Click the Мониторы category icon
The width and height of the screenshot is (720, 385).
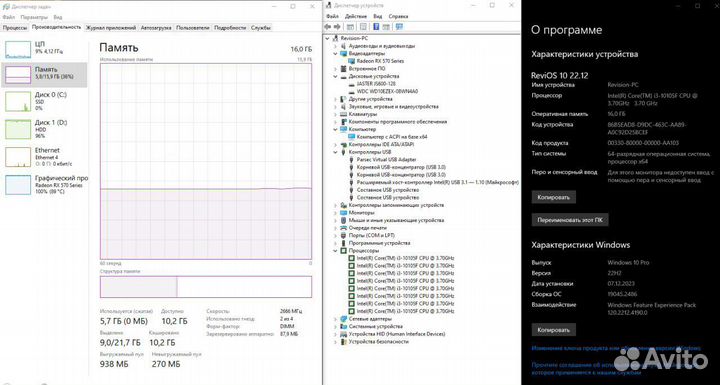tap(343, 213)
